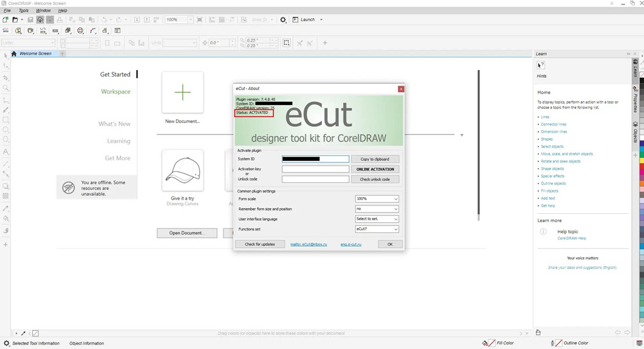Open the Get More section
The width and height of the screenshot is (644, 349).
click(x=117, y=158)
